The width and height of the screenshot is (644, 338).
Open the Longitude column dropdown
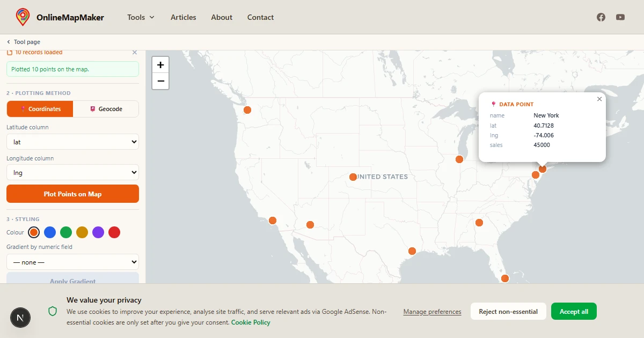(72, 173)
